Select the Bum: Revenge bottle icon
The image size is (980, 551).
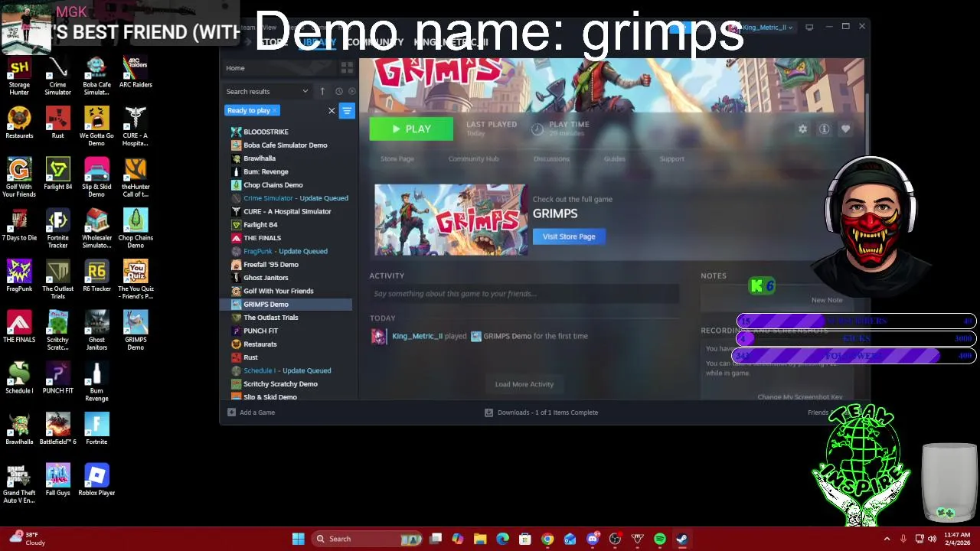coord(236,171)
